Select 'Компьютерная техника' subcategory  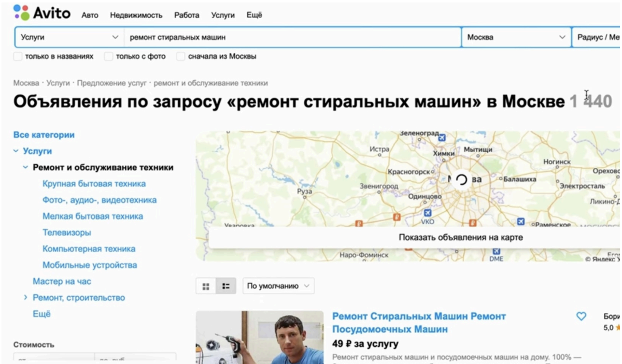[x=89, y=249]
